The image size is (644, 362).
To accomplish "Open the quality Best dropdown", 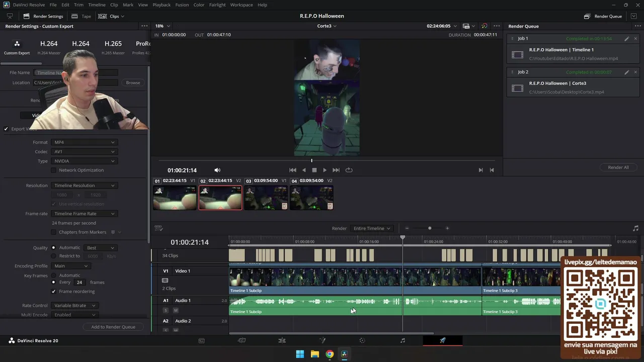I will click(x=101, y=248).
